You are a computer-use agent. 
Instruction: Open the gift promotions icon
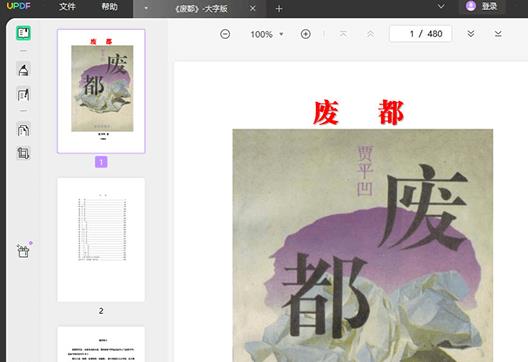pyautogui.click(x=24, y=251)
